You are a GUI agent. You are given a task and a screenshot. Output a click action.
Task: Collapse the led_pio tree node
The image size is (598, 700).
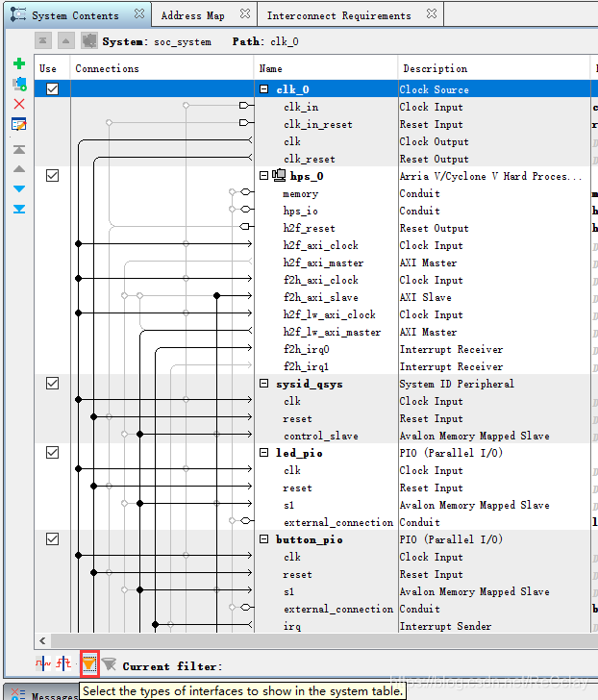click(x=264, y=452)
